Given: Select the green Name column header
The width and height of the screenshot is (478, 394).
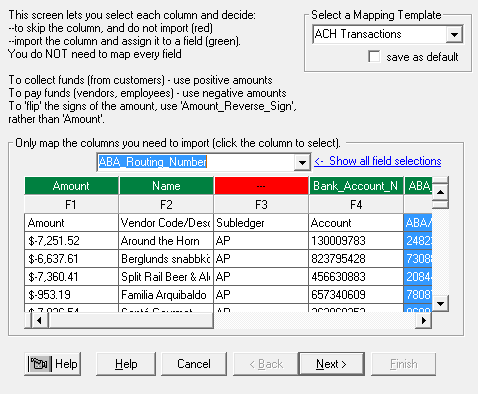Looking at the screenshot, I should 166,186.
